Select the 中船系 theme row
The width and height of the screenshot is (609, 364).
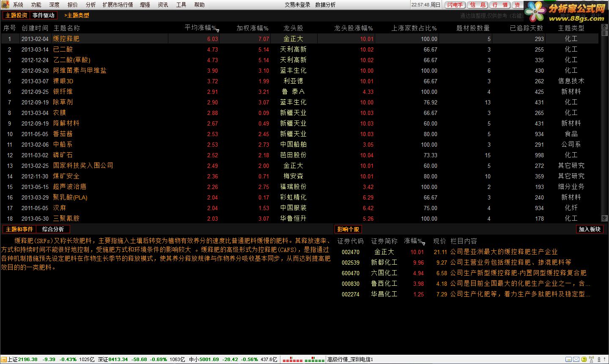pos(300,145)
